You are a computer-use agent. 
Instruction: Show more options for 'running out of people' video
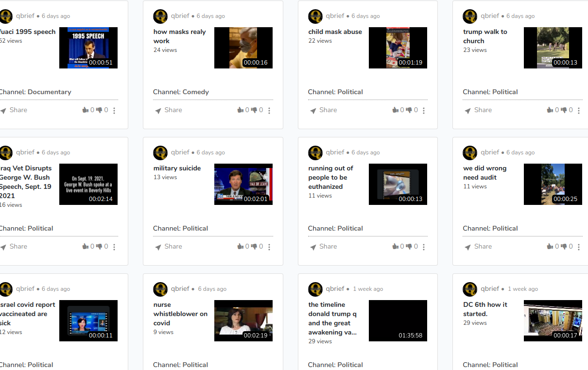coord(424,247)
